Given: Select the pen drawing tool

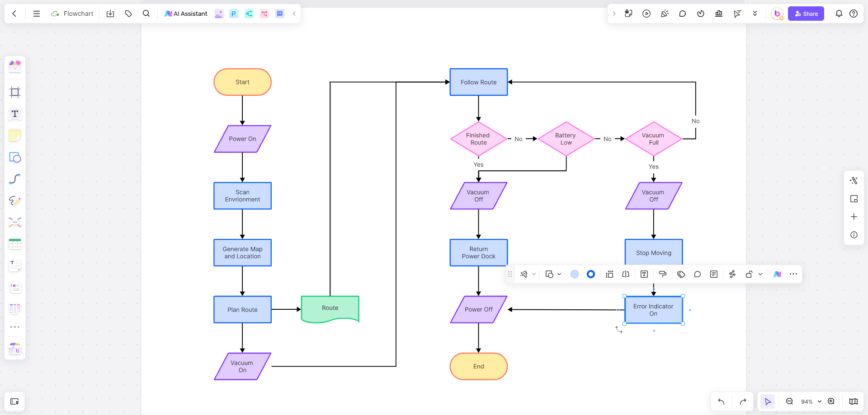Looking at the screenshot, I should 15,201.
